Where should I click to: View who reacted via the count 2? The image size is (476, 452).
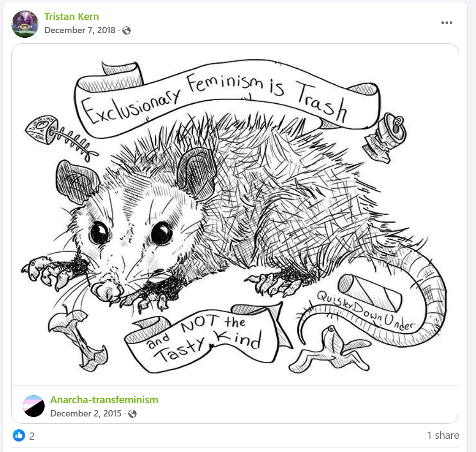click(x=32, y=436)
